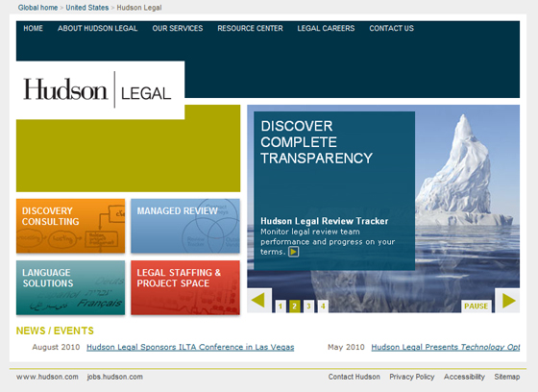538x392 pixels.
Task: Open Legal Careers menu
Action: (x=326, y=29)
